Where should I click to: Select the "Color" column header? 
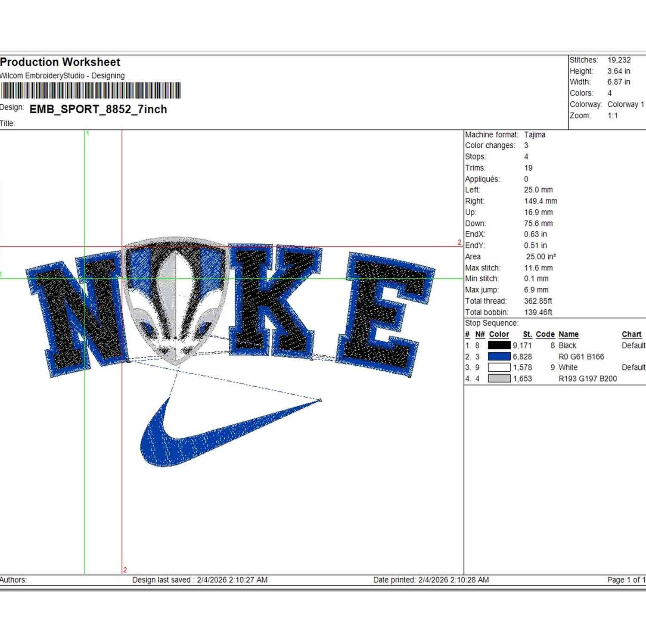tap(499, 334)
